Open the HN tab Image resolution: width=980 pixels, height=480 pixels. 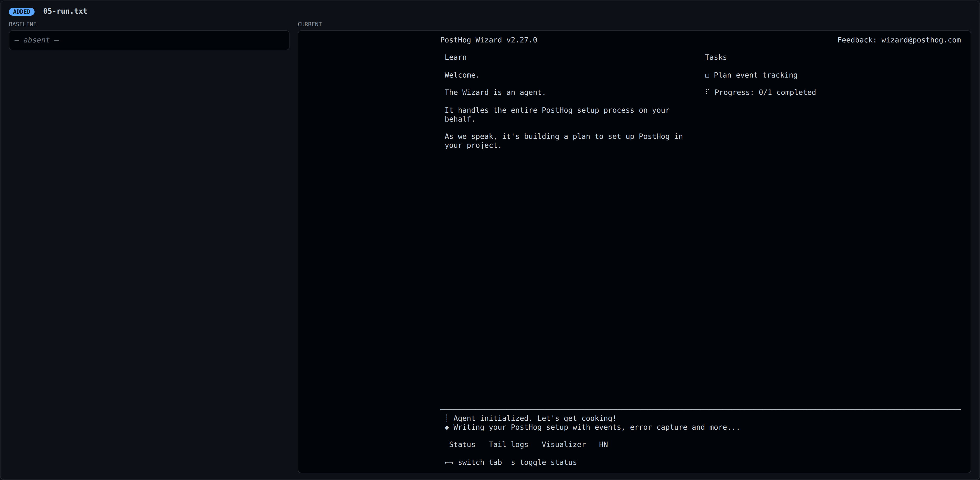tap(603, 445)
